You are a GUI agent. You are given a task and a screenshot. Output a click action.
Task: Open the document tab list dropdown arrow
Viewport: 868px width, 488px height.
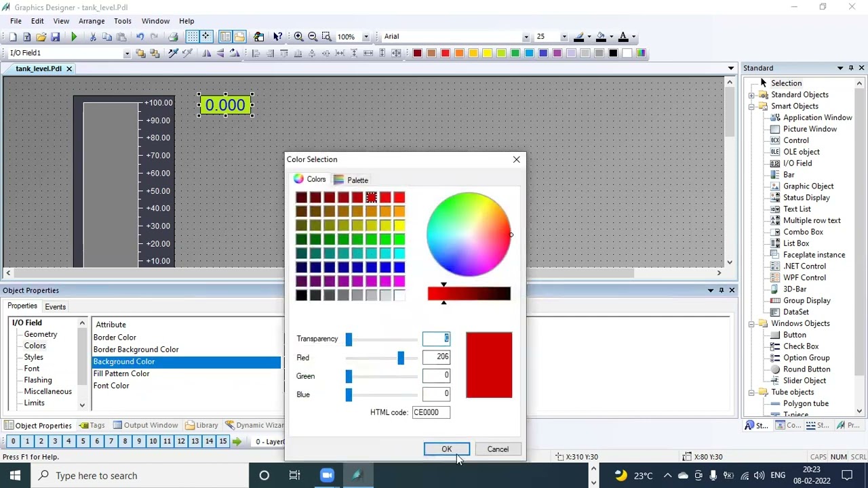[731, 68]
